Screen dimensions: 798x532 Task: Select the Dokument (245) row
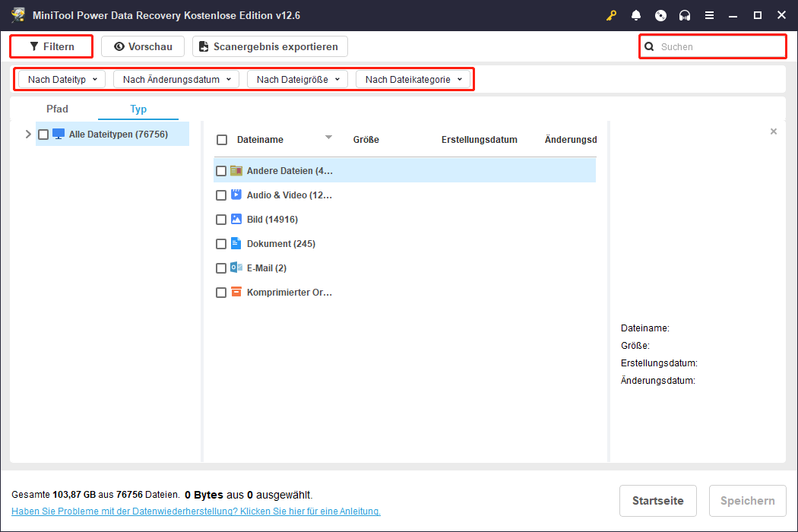click(x=404, y=244)
